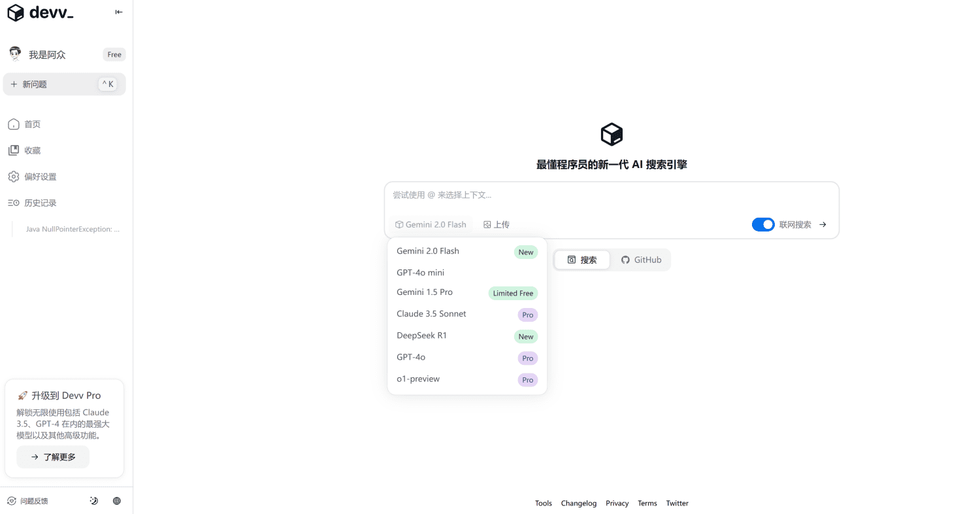
Task: Click the Pro badge beside Claude 3.5 Sonnet
Action: point(528,315)
